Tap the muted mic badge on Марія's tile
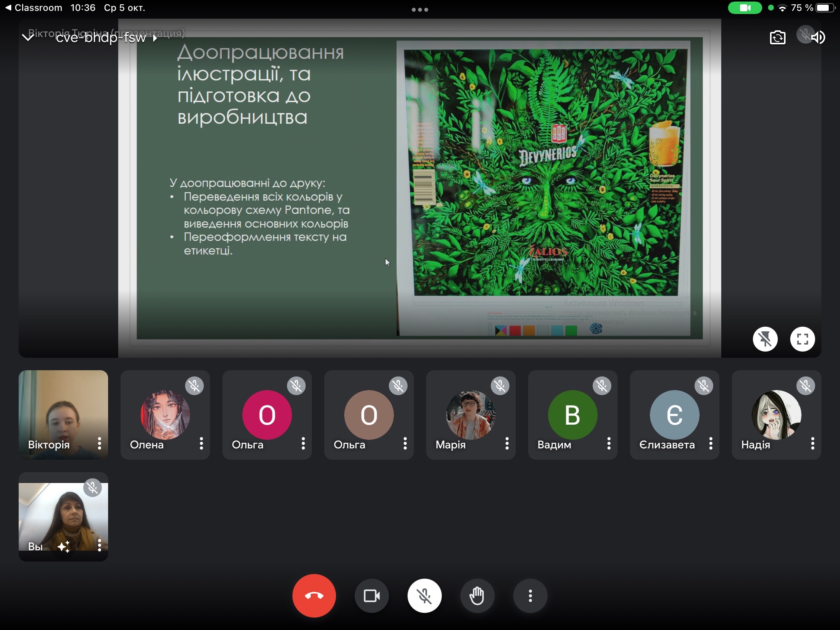The image size is (840, 630). 500,386
